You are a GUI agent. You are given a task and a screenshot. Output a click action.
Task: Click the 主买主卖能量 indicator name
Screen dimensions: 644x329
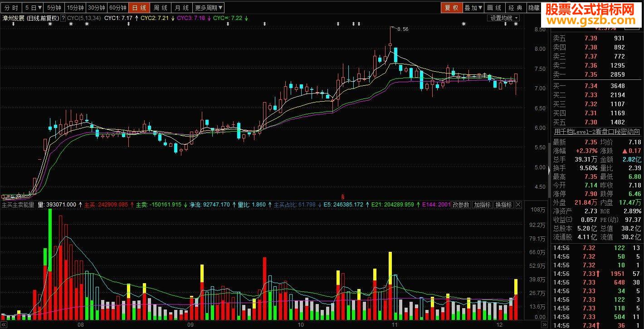18,205
